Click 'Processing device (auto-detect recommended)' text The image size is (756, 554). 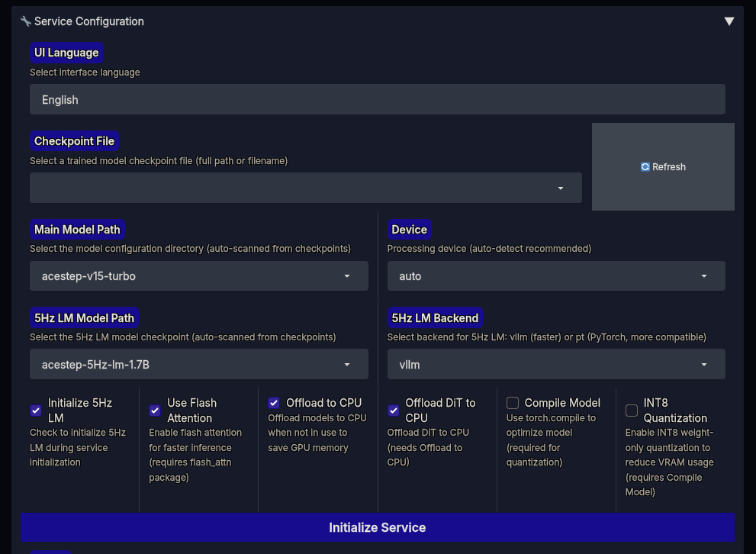coord(489,249)
